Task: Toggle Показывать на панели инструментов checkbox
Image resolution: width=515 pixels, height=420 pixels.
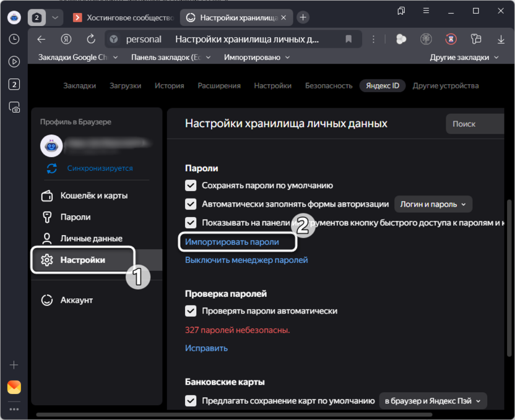Action: pos(191,223)
